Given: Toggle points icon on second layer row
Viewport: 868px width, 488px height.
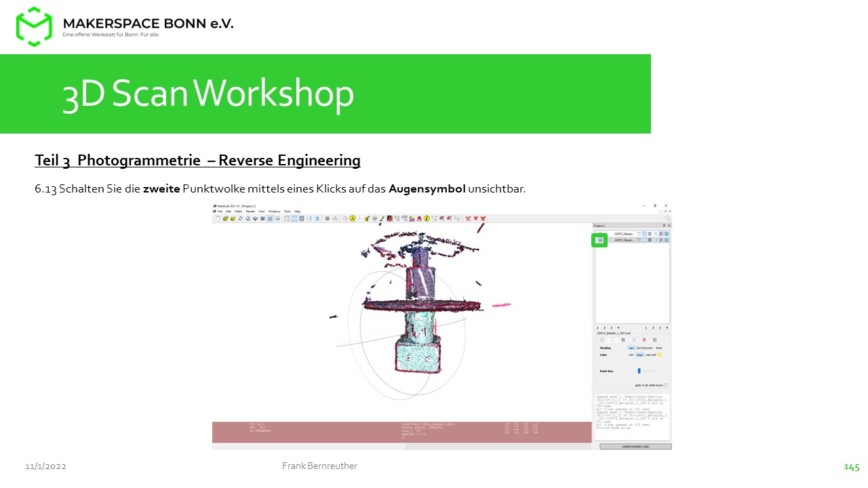Looking at the screenshot, I should click(644, 240).
